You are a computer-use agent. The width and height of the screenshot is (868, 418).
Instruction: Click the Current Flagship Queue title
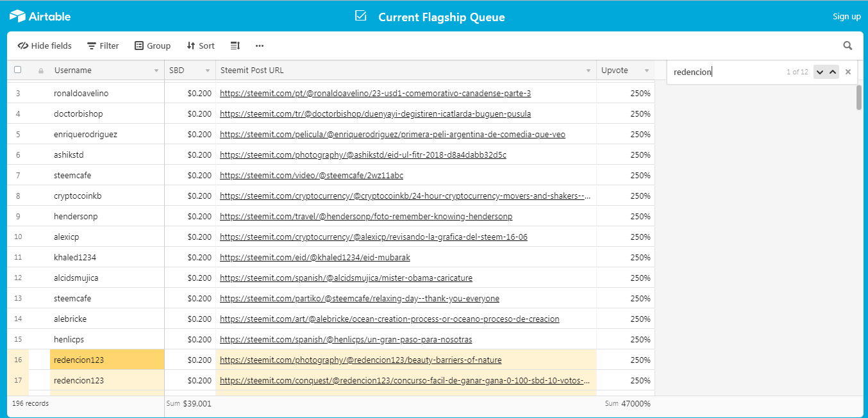(442, 17)
